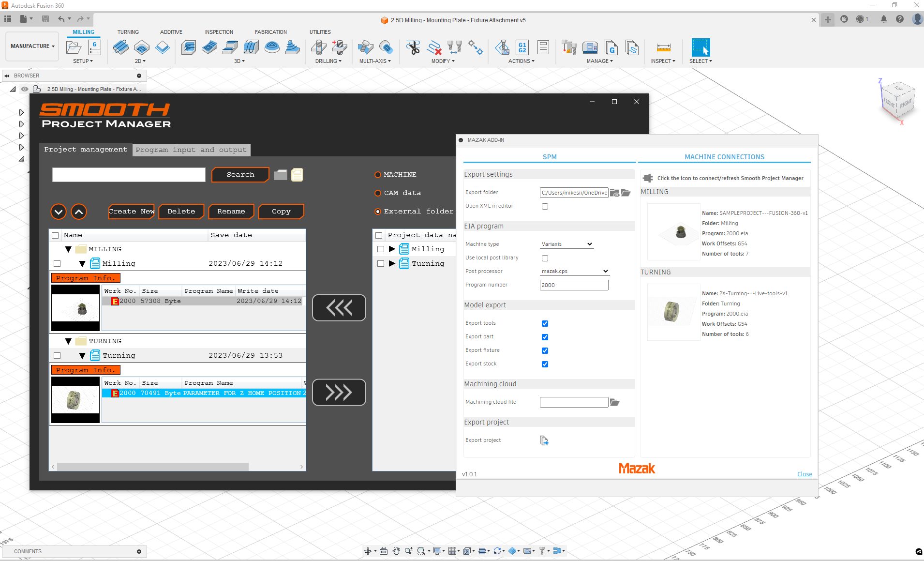The height and width of the screenshot is (561, 924).
Task: Click the Export project icon
Action: (x=544, y=440)
